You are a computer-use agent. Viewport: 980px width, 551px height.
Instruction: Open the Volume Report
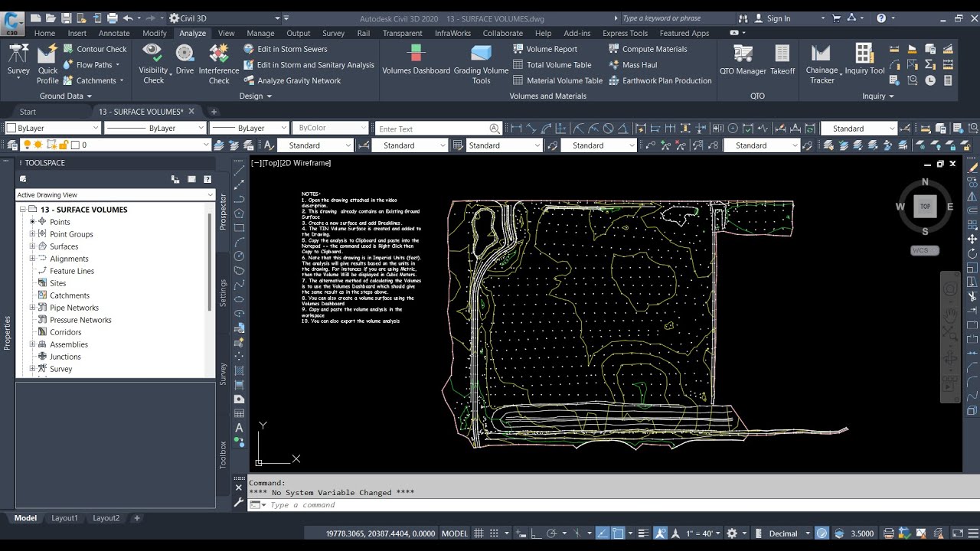tap(545, 49)
